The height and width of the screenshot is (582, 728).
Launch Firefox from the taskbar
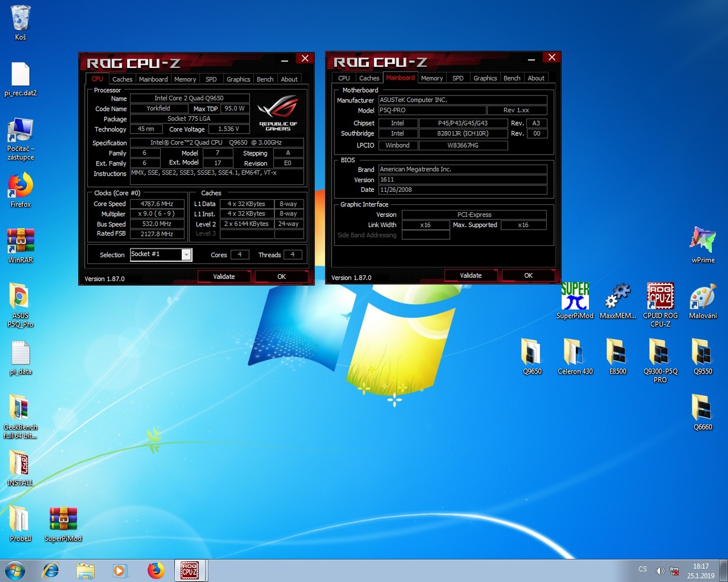pyautogui.click(x=155, y=571)
